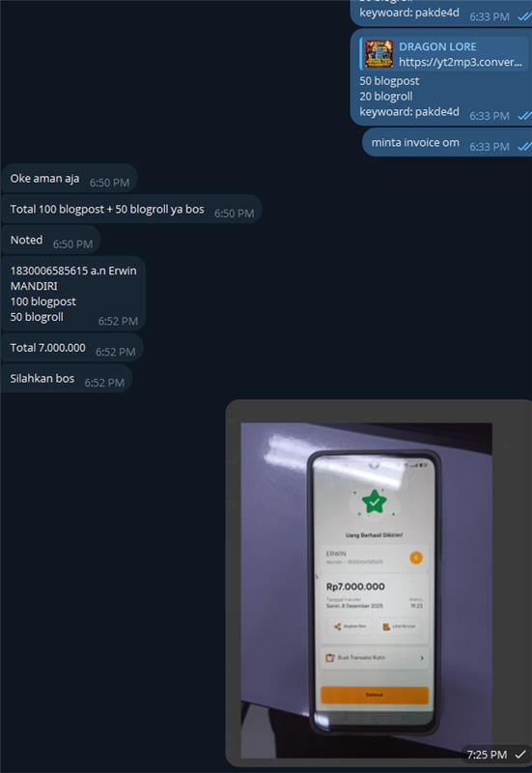
Task: Open the transfer receipt photo
Action: (x=366, y=590)
